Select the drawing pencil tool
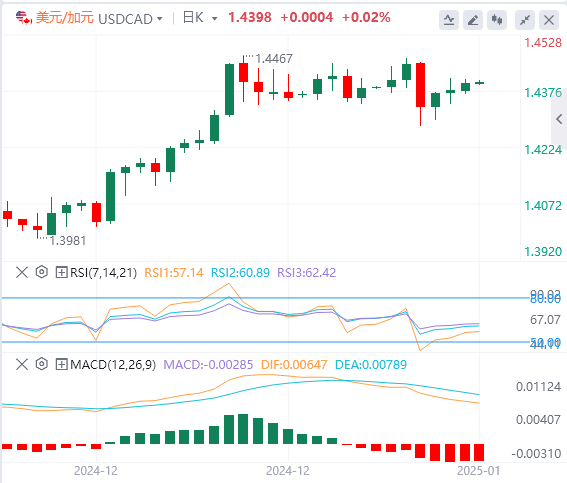 click(473, 20)
